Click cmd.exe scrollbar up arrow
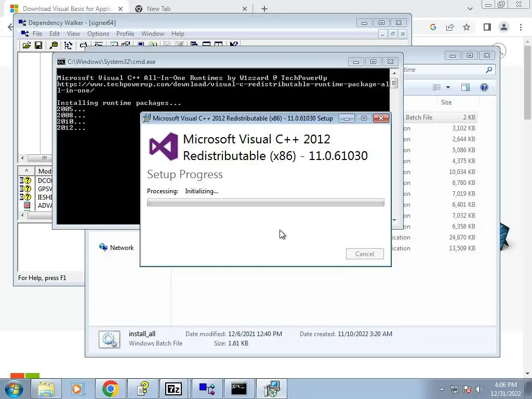532x399 pixels. (x=394, y=73)
